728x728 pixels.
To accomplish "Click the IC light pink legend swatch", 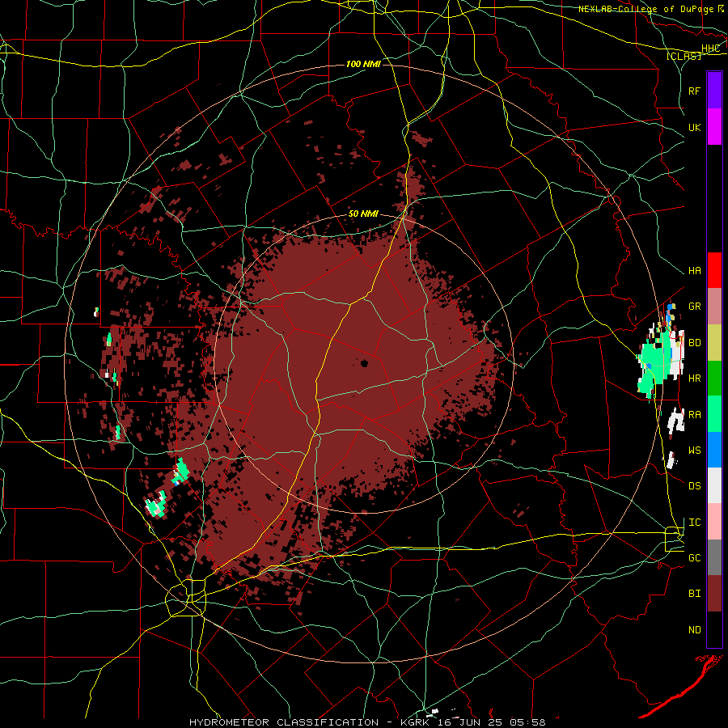I will [x=714, y=522].
